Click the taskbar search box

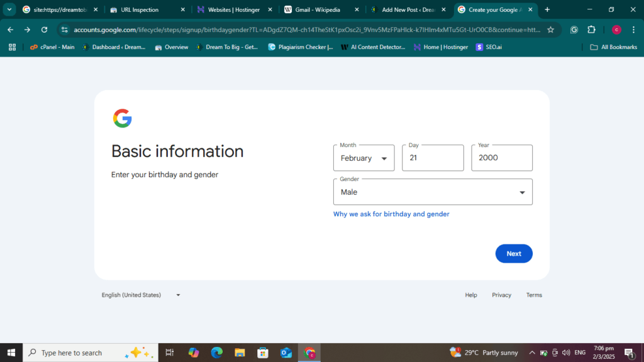[x=91, y=353]
